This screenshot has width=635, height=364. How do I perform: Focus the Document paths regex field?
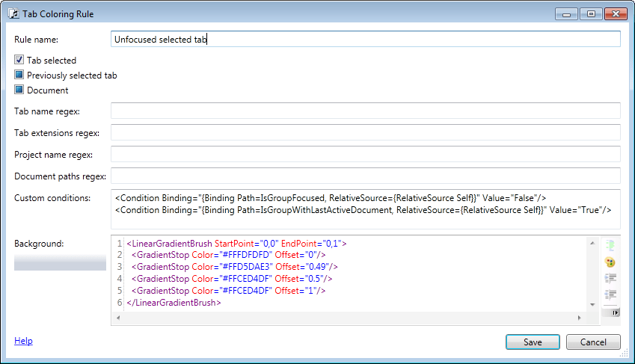pyautogui.click(x=365, y=176)
